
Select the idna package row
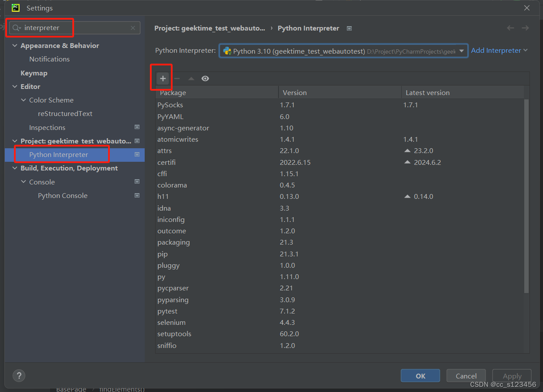(340, 208)
